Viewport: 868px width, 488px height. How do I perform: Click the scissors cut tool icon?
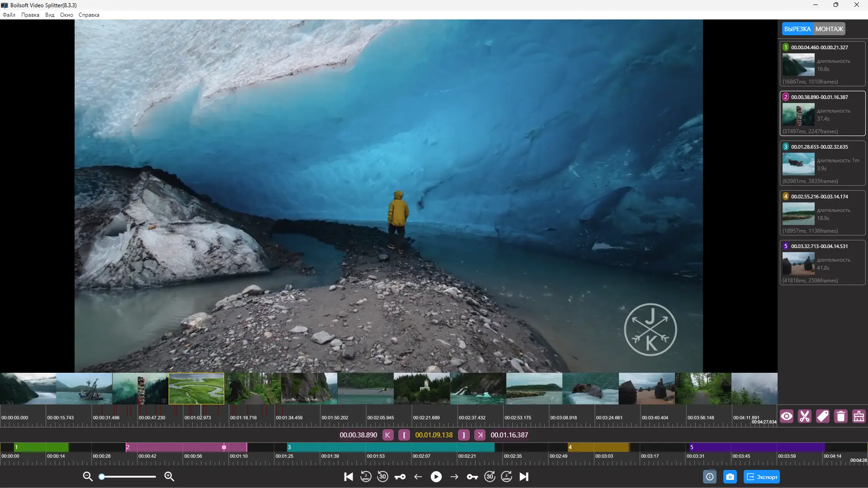[x=805, y=416]
